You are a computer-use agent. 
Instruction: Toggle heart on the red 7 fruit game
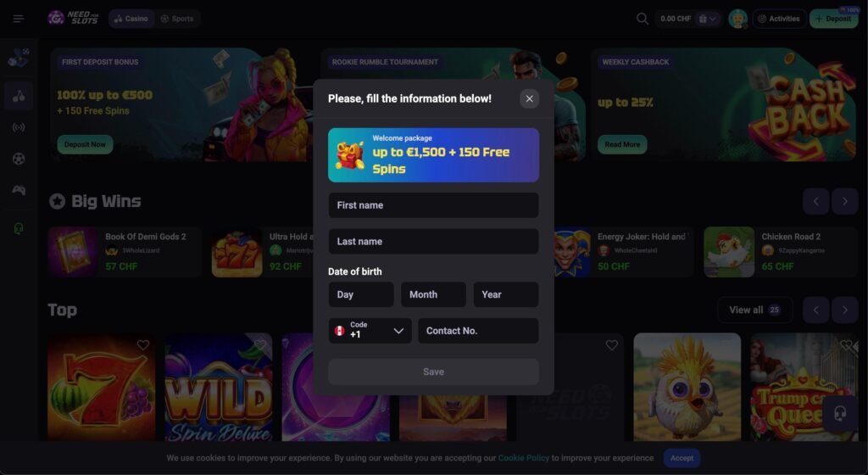pyautogui.click(x=142, y=345)
